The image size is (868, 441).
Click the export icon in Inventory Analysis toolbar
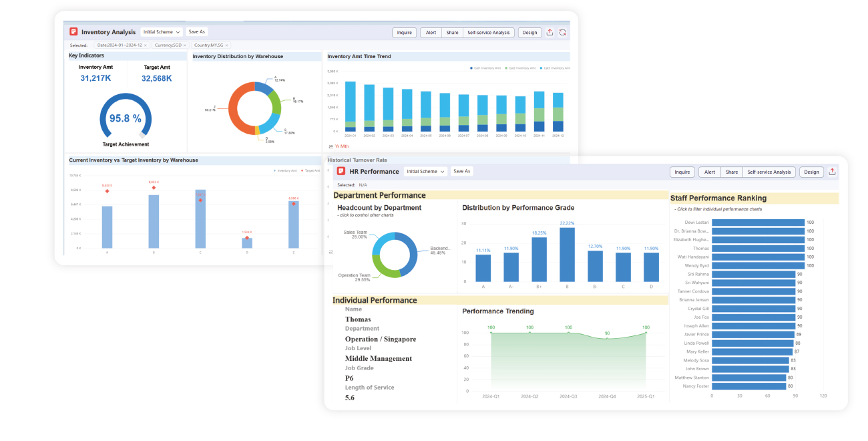[550, 32]
